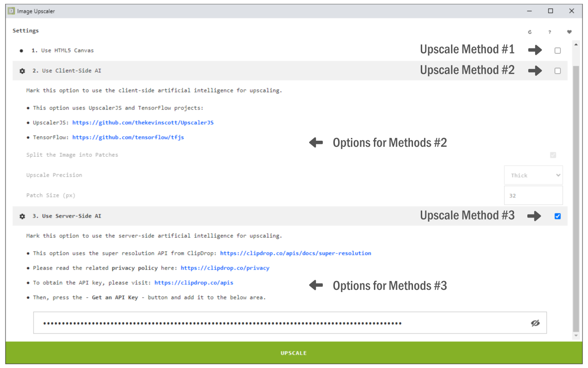Uncheck the Use Server-Side AI checkbox
588x368 pixels.
coord(558,216)
